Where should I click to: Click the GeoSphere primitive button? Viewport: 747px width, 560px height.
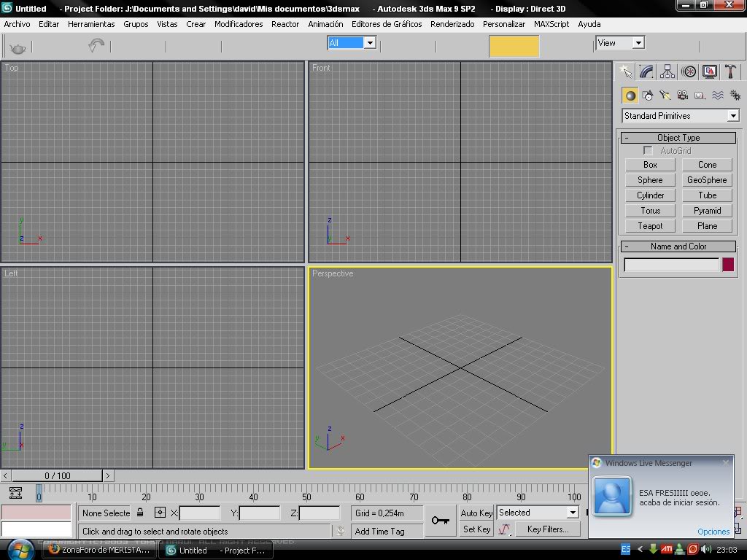tap(707, 180)
